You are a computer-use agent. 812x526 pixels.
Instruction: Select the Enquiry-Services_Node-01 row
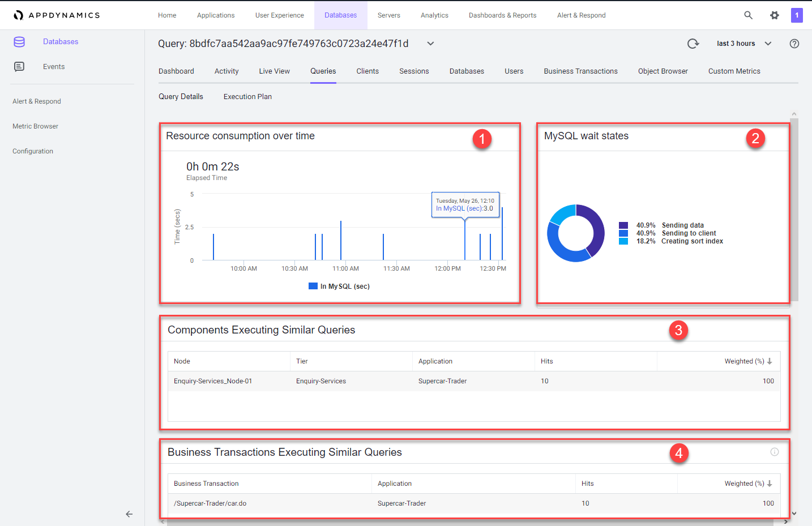coord(474,381)
